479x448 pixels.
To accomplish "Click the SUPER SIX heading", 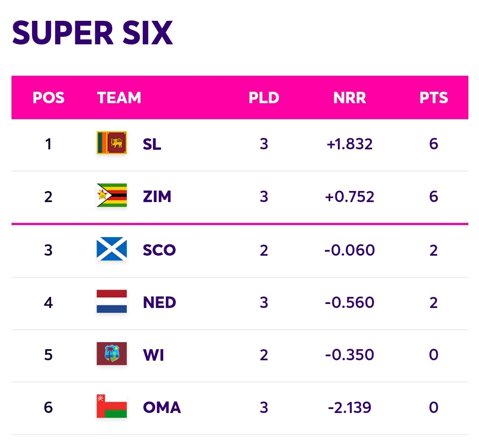I will (x=93, y=33).
